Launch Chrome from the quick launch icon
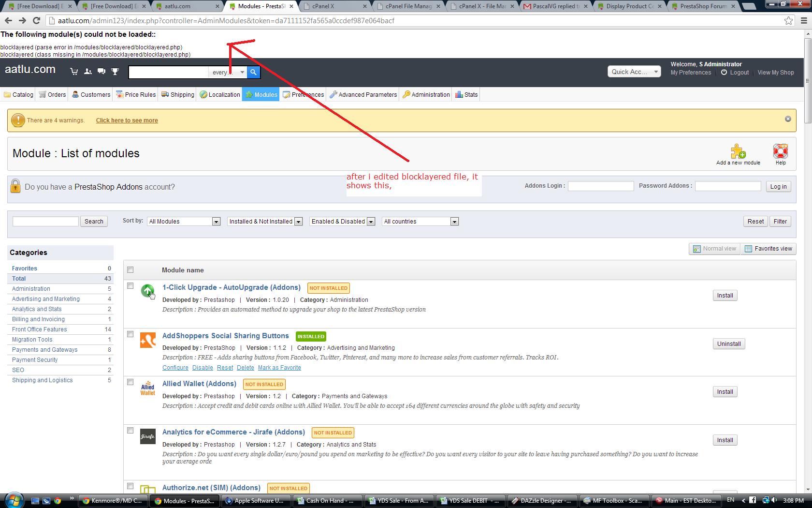Screen dimensions: 812x508 pos(58,501)
